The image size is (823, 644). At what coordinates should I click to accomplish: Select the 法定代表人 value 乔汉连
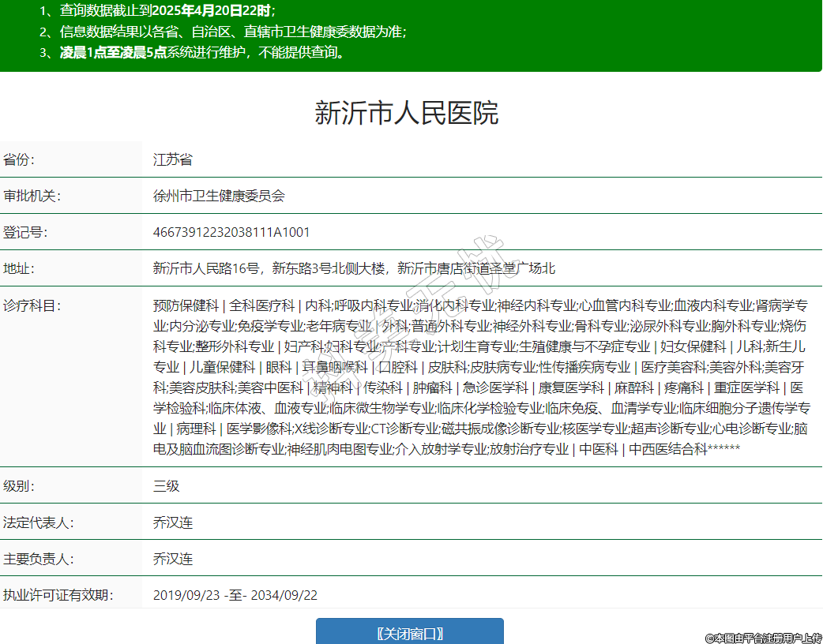pos(173,522)
